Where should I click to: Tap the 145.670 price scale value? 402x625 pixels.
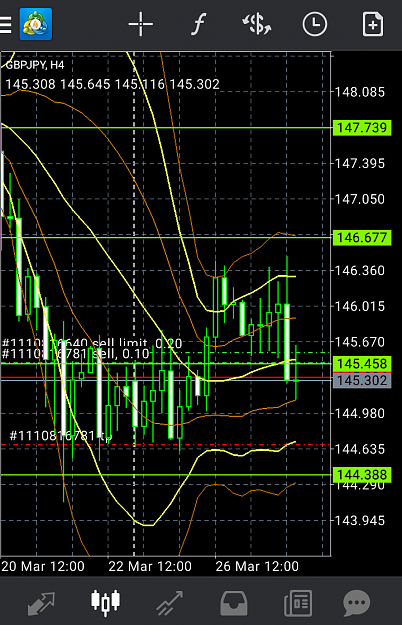(x=360, y=342)
